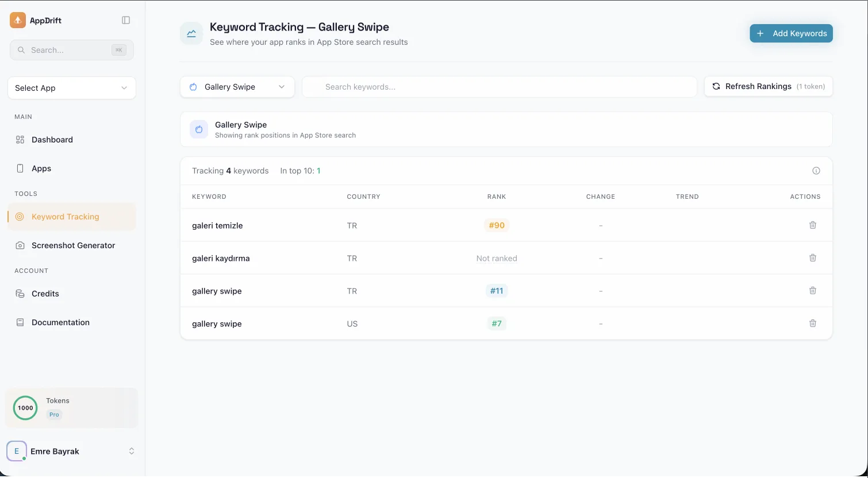Sort by the COUNTRY column header
Image resolution: width=868 pixels, height=478 pixels.
coord(364,196)
